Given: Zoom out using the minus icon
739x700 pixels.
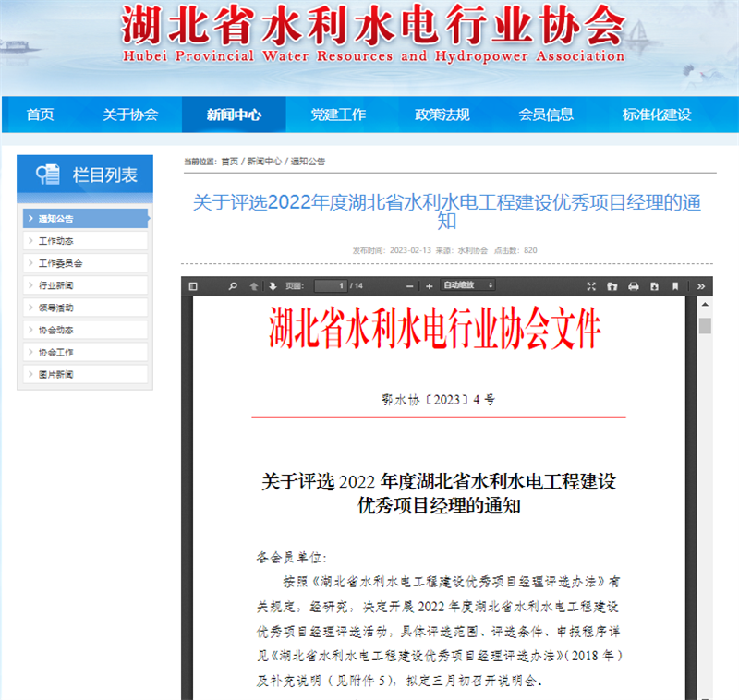Looking at the screenshot, I should (408, 285).
